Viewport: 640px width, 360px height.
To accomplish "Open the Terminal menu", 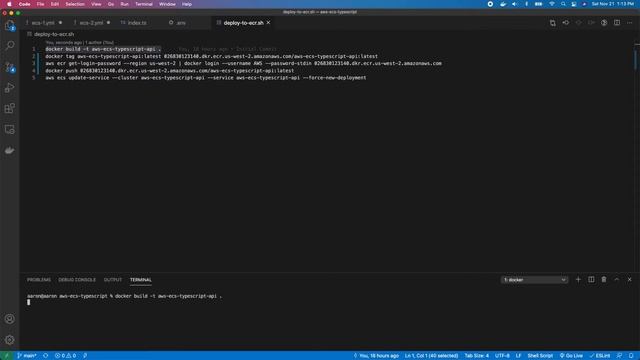I will coord(144,4).
